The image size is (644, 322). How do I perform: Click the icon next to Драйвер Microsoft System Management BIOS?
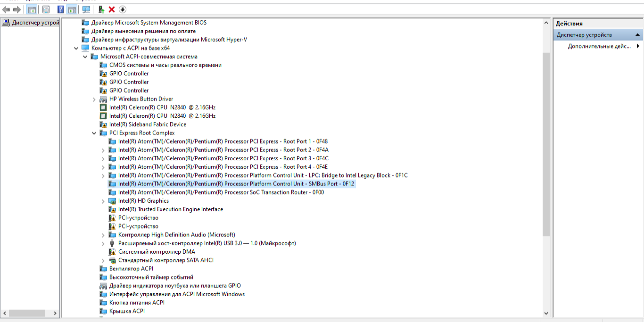coord(85,23)
